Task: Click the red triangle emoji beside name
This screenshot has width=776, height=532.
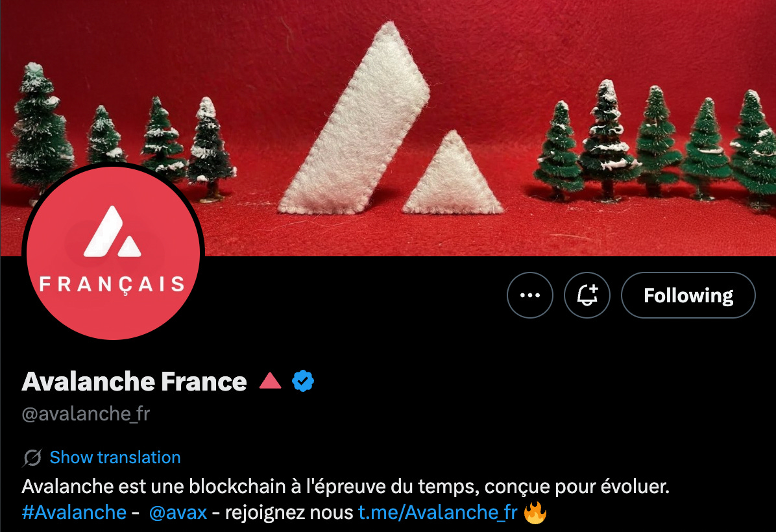Action: click(x=270, y=381)
